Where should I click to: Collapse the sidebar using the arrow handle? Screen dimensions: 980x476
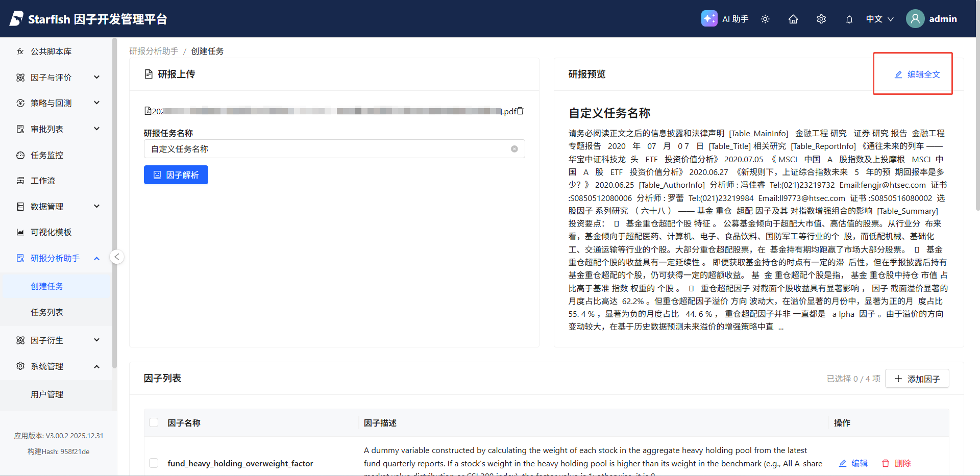pyautogui.click(x=117, y=257)
